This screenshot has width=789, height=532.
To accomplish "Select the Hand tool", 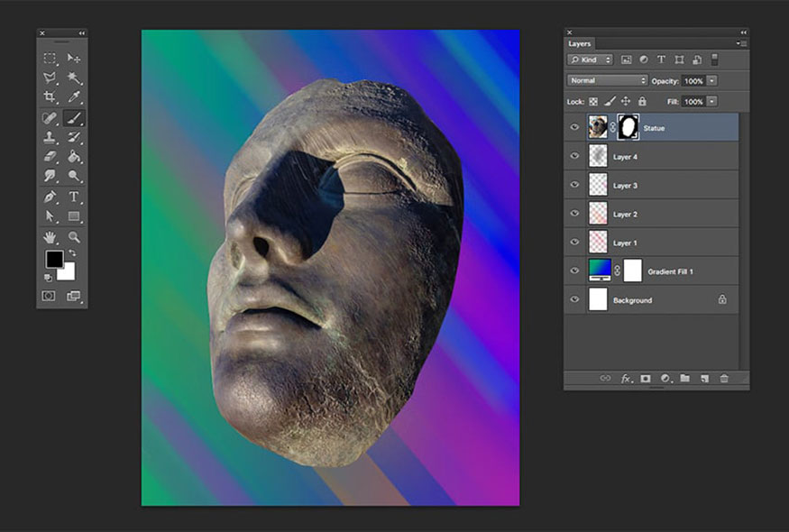I will pos(50,237).
